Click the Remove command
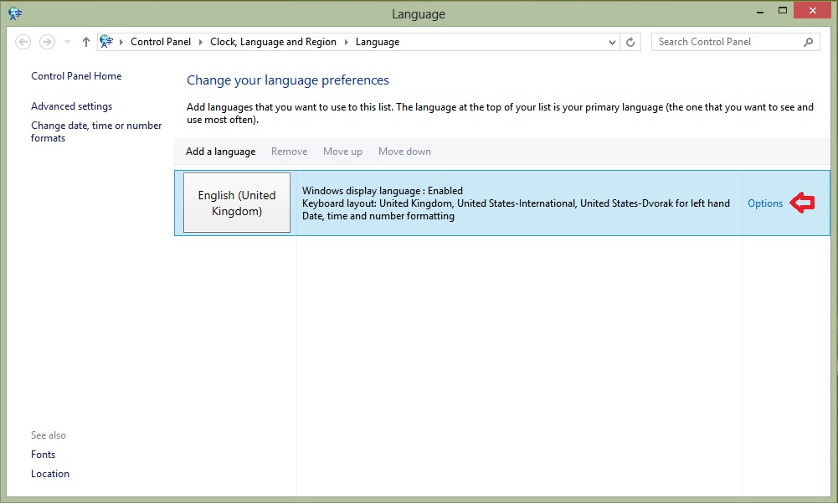The image size is (838, 504). 289,152
